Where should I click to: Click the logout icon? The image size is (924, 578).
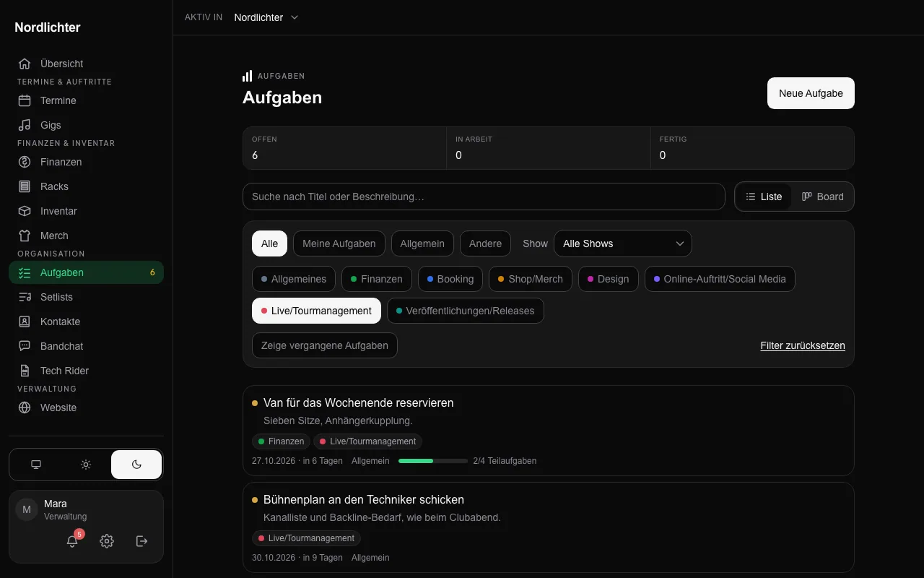point(141,541)
